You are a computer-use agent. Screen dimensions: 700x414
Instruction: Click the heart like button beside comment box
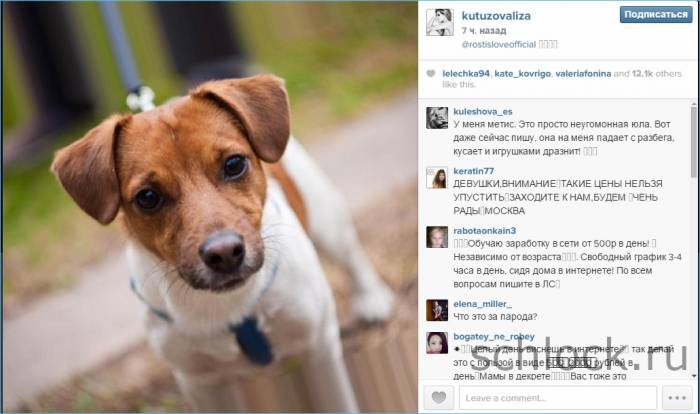[x=438, y=397]
